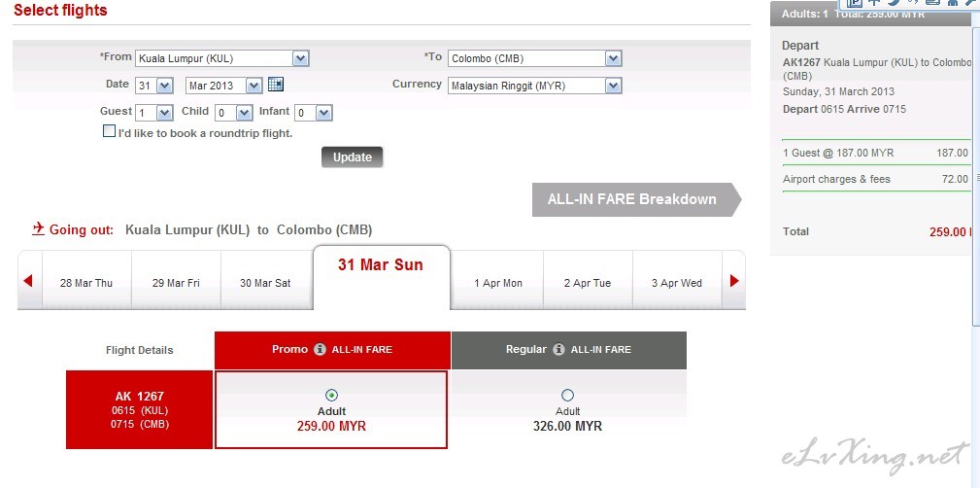Select the 30 Mar Sat date tab
This screenshot has width=980, height=488.
(x=265, y=281)
